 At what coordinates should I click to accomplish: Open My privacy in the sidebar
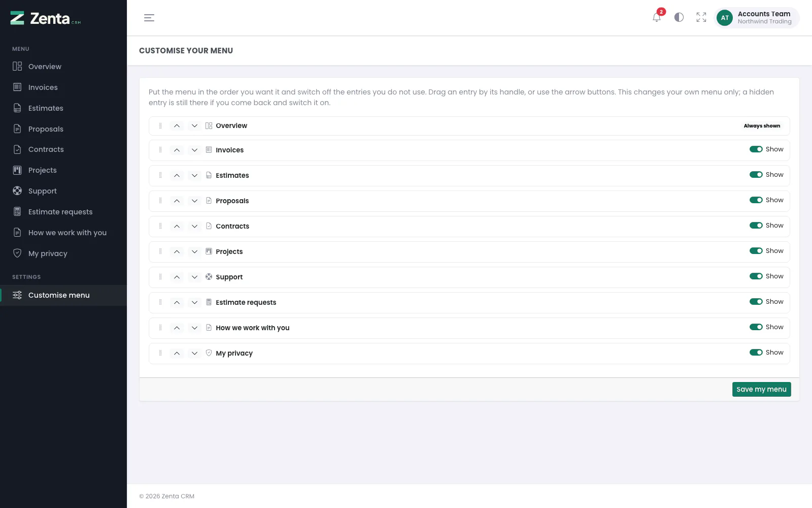tap(63, 253)
